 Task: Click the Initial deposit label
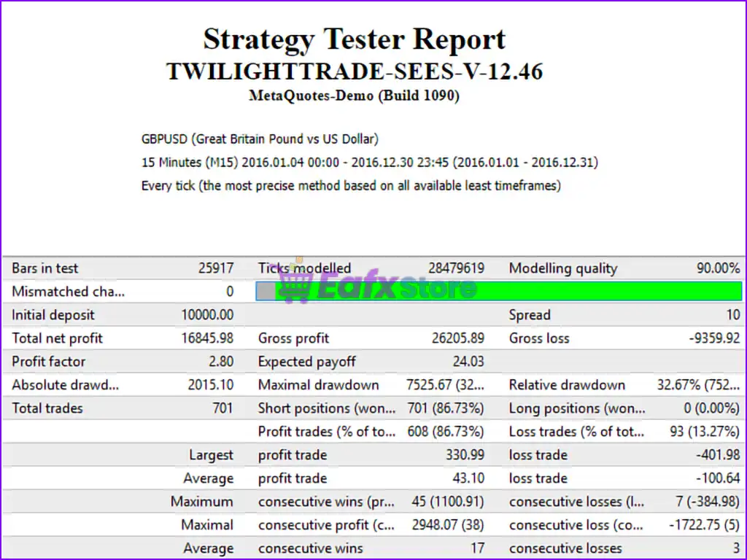tap(53, 315)
